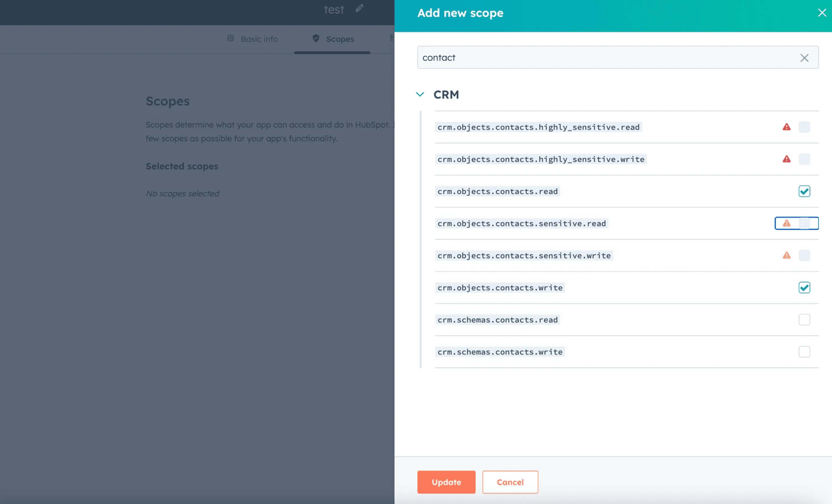The height and width of the screenshot is (504, 832).
Task: Click the CRM group heading
Action: pos(446,94)
